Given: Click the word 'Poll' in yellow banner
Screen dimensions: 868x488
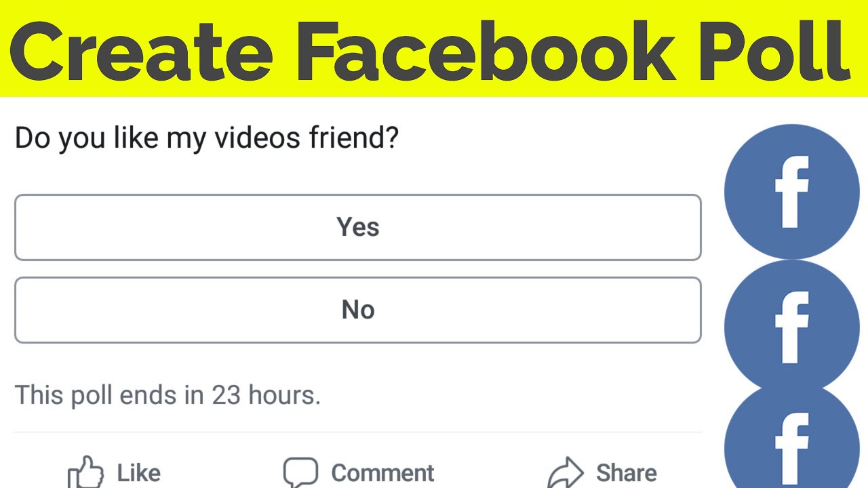Looking at the screenshot, I should (773, 49).
